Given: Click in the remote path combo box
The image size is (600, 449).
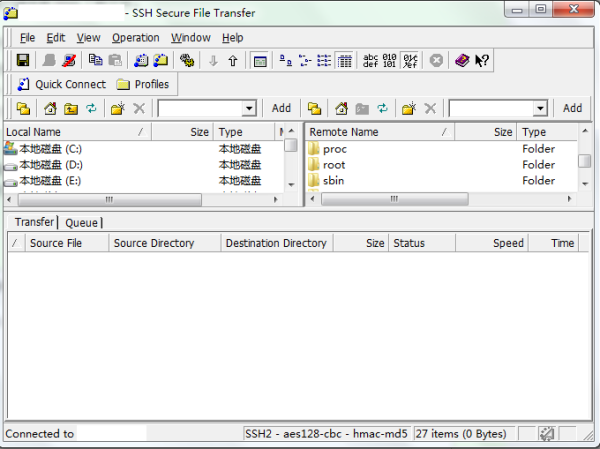Looking at the screenshot, I should click(491, 108).
